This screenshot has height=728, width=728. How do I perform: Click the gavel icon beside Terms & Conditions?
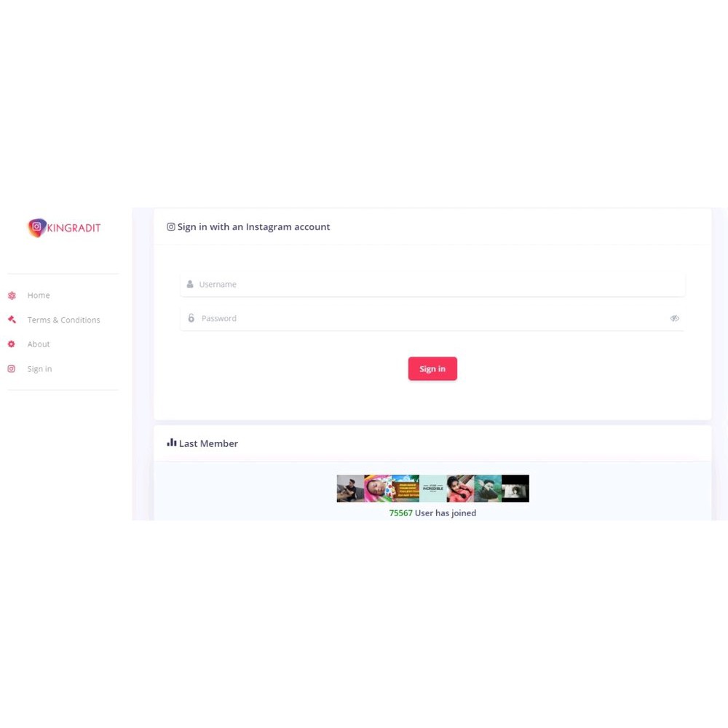tap(12, 320)
